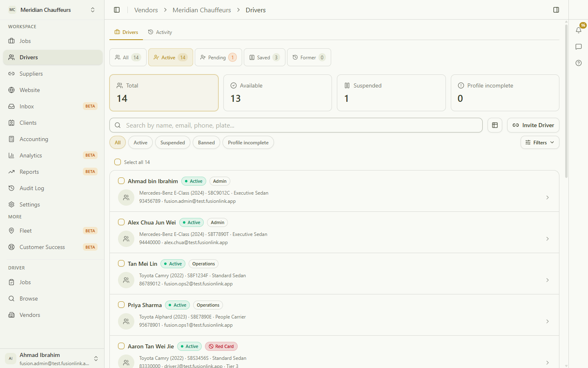The height and width of the screenshot is (368, 588).
Task: Open Audit Log in sidebar
Action: (x=53, y=188)
